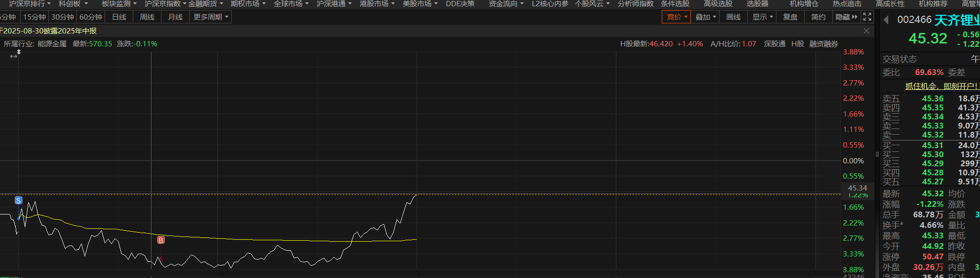
Task: Expand 全球市场 menu
Action: [x=291, y=4]
